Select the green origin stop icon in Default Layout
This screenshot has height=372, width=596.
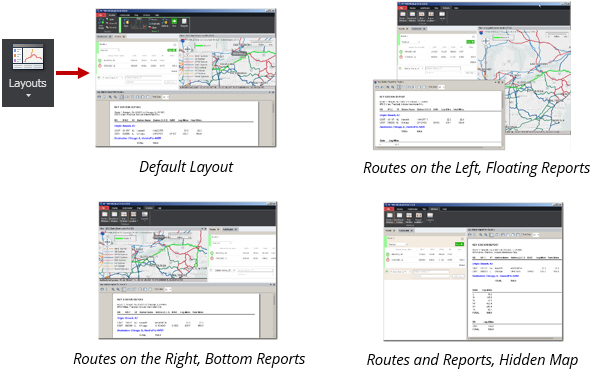pos(100,60)
